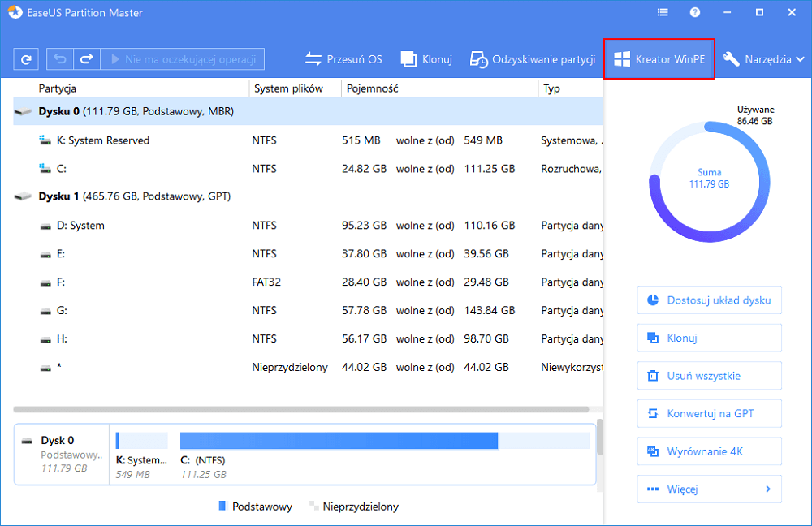812x526 pixels.
Task: Redo the last operation
Action: [87, 59]
